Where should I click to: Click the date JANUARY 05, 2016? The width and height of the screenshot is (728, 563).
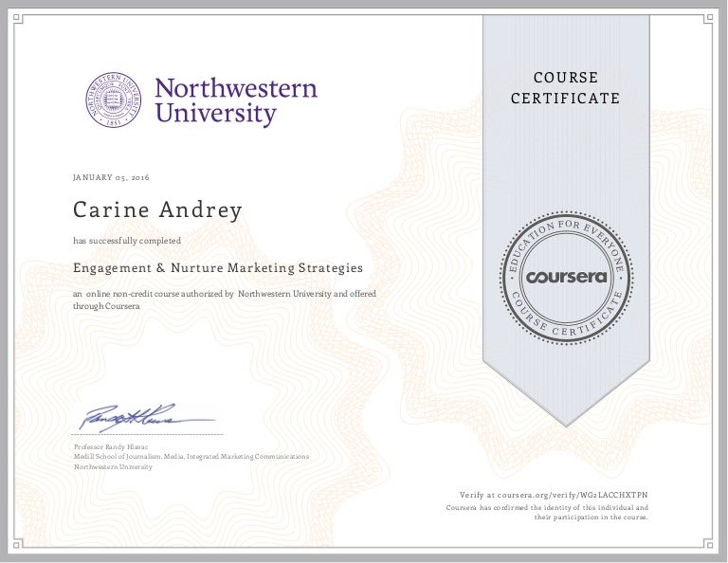point(112,177)
